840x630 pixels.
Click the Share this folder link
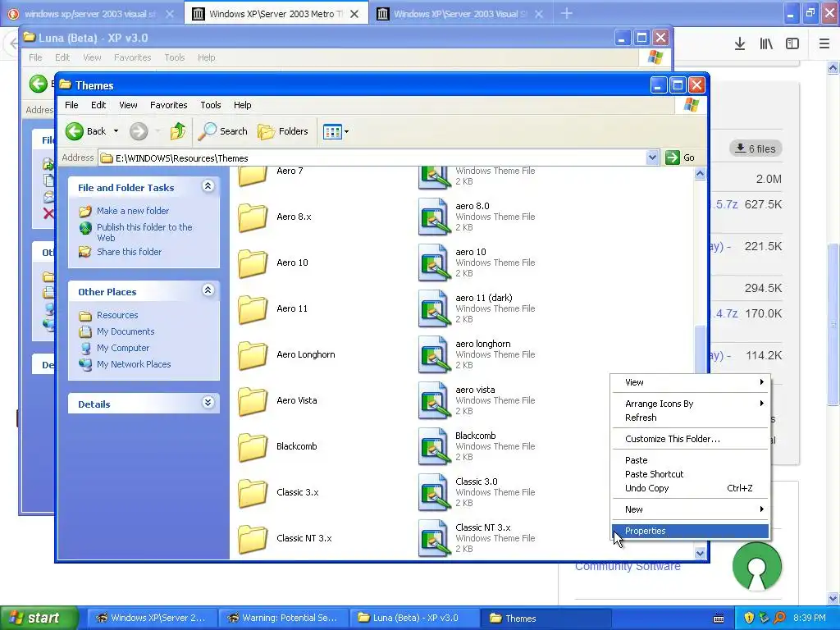(129, 252)
